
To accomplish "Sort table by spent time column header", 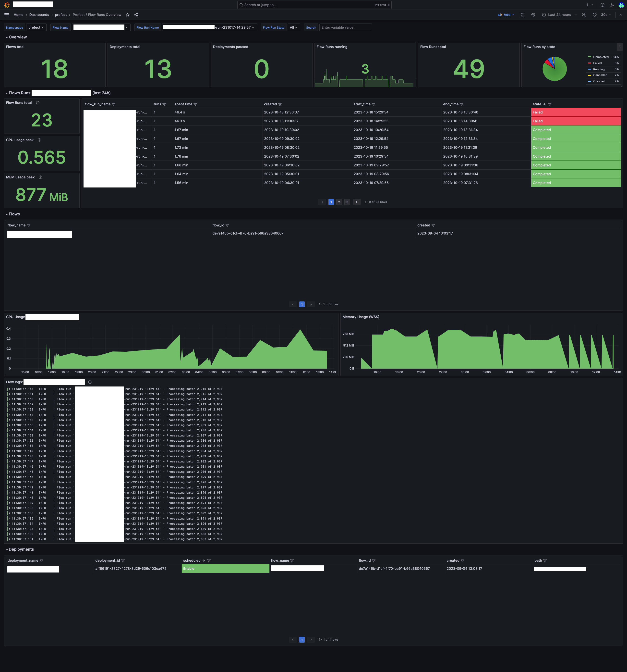I will [183, 104].
